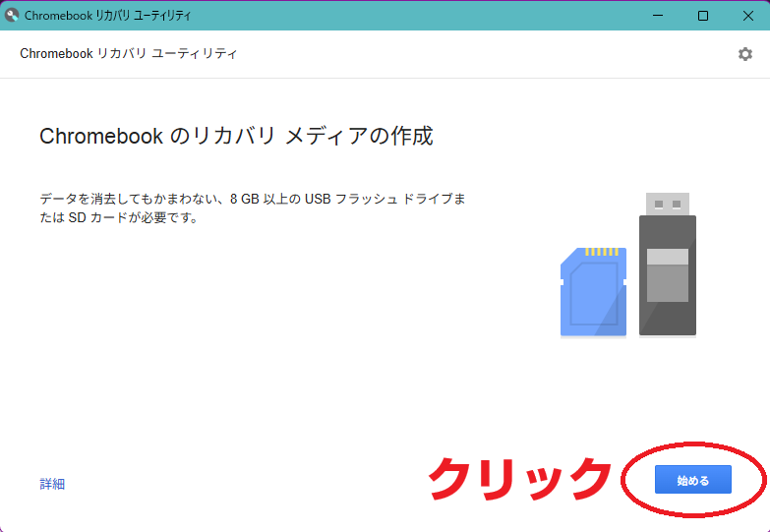The image size is (770, 532).
Task: Click the heading Chromebook のリカバリ メディアの作成
Action: [x=236, y=136]
